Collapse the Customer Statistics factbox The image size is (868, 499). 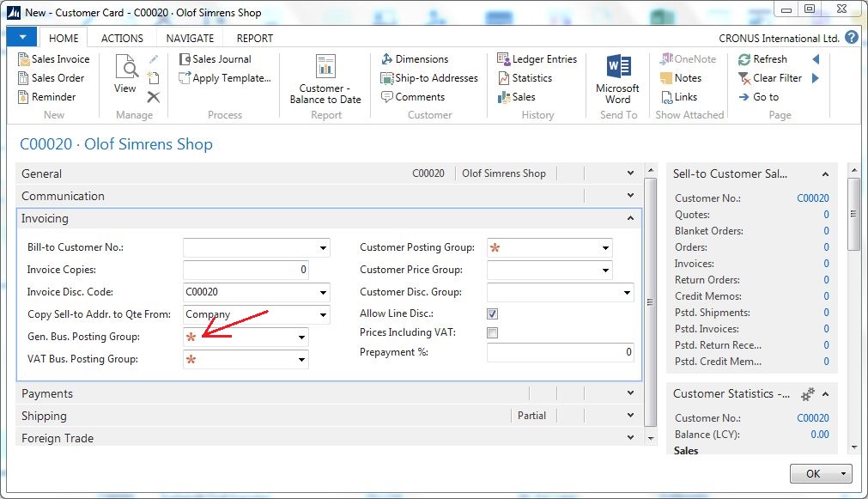click(825, 394)
